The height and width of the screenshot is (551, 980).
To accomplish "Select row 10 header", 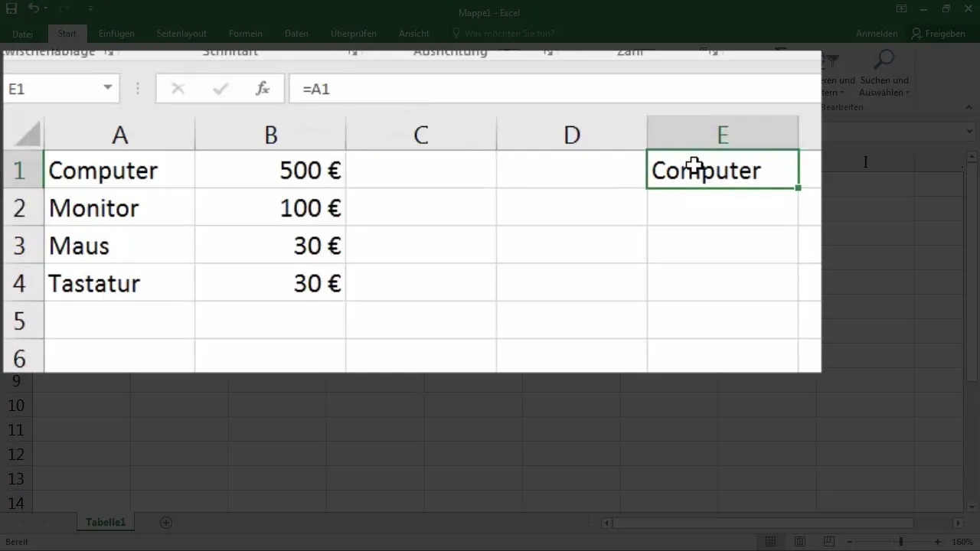I will pyautogui.click(x=16, y=406).
